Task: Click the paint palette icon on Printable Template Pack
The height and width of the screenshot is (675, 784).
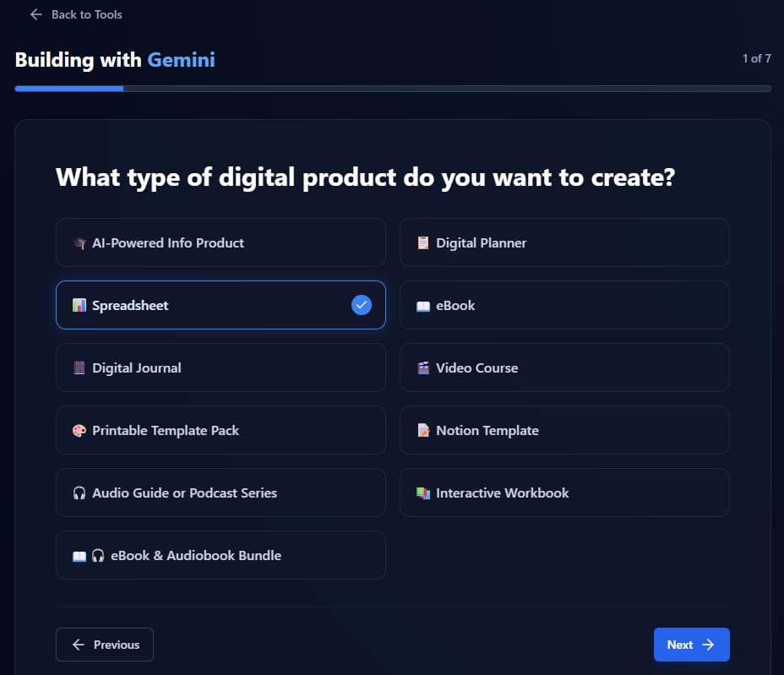Action: point(79,431)
